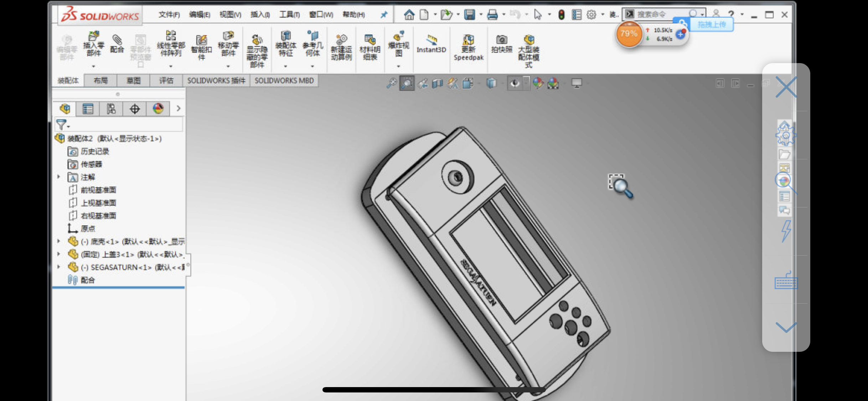Image resolution: width=868 pixels, height=401 pixels.
Task: Click the New document icon
Action: click(x=424, y=15)
